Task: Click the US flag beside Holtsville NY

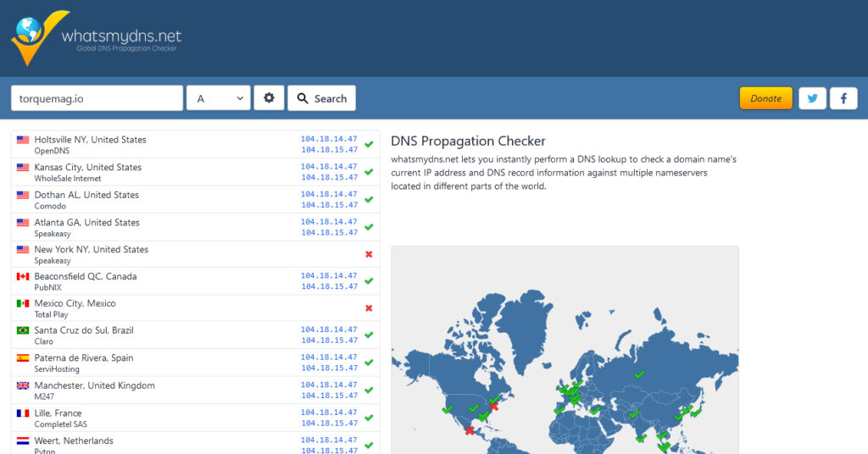Action: 23,140
